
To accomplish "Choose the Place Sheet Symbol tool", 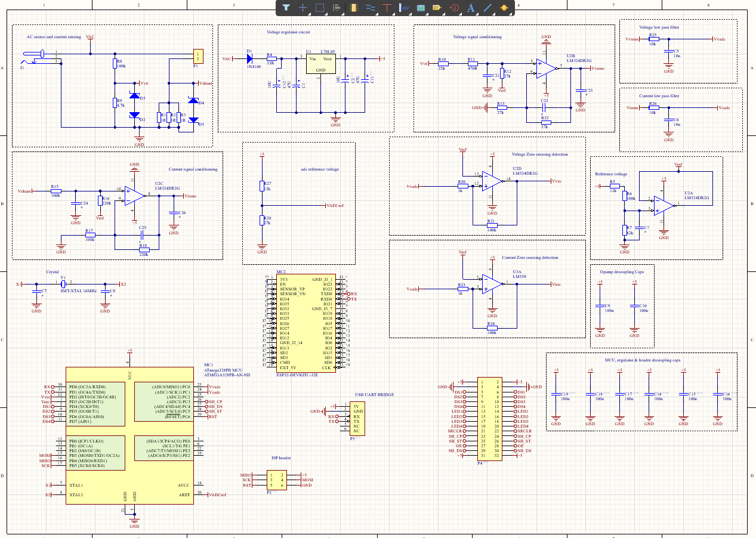I will [x=421, y=8].
